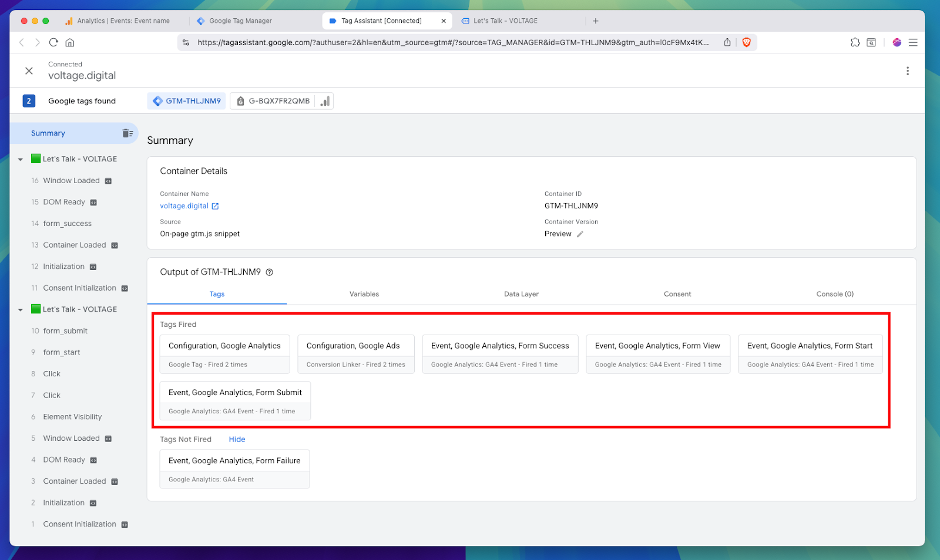Click Hide next to Tags Not Fired
The height and width of the screenshot is (560, 940).
237,439
